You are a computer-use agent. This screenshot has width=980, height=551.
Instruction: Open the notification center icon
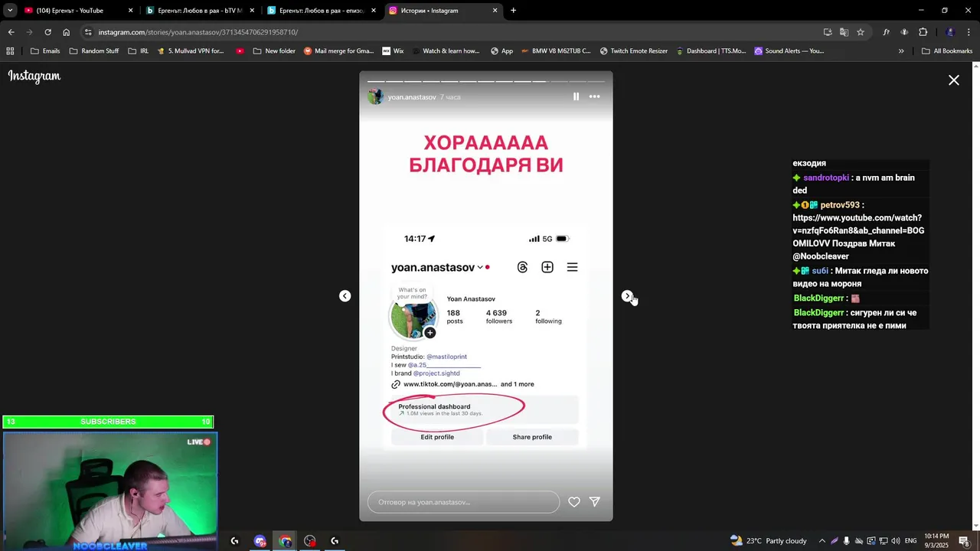[964, 541]
